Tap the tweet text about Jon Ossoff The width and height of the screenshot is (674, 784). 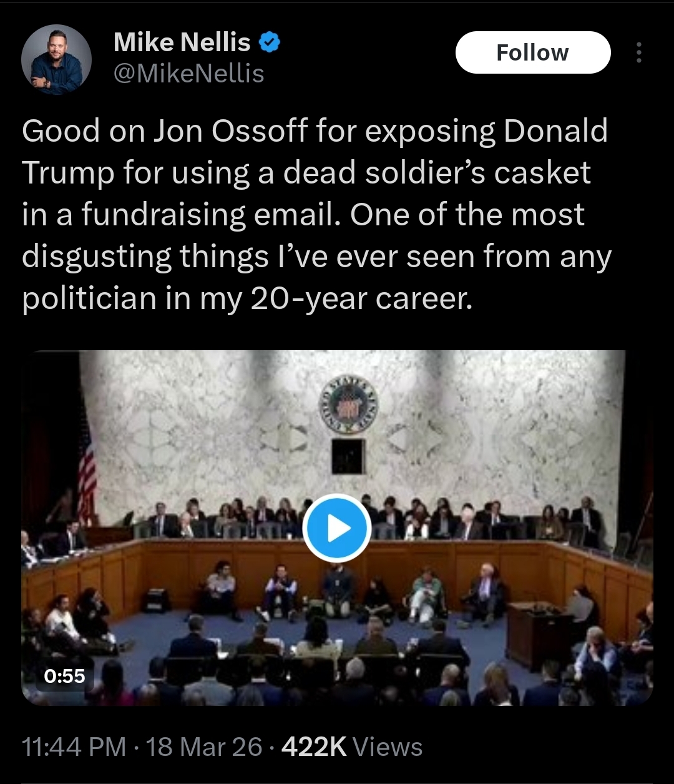tap(316, 215)
